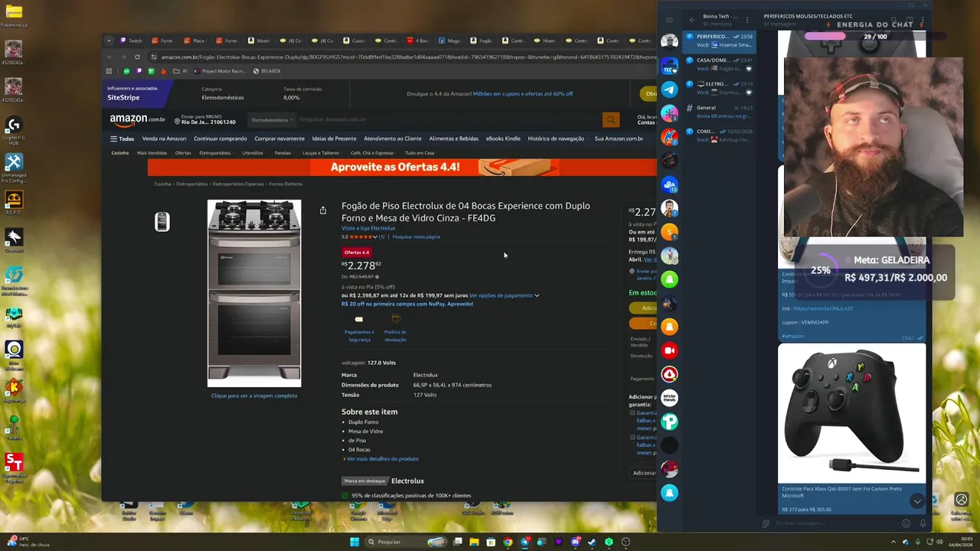
Task: Click Pesquisar nesta página link
Action: coord(416,237)
